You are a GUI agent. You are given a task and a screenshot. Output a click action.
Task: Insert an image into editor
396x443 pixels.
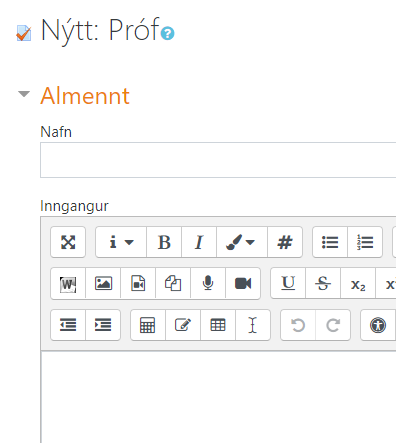pos(103,284)
